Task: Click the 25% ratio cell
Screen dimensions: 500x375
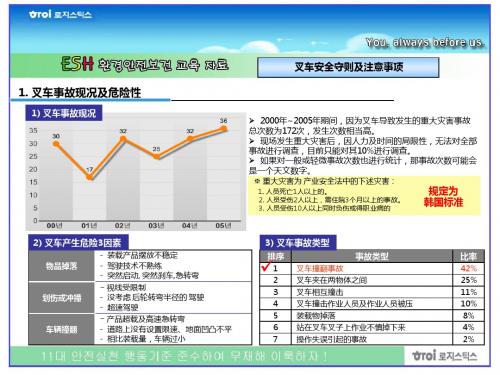Action: 469,280
